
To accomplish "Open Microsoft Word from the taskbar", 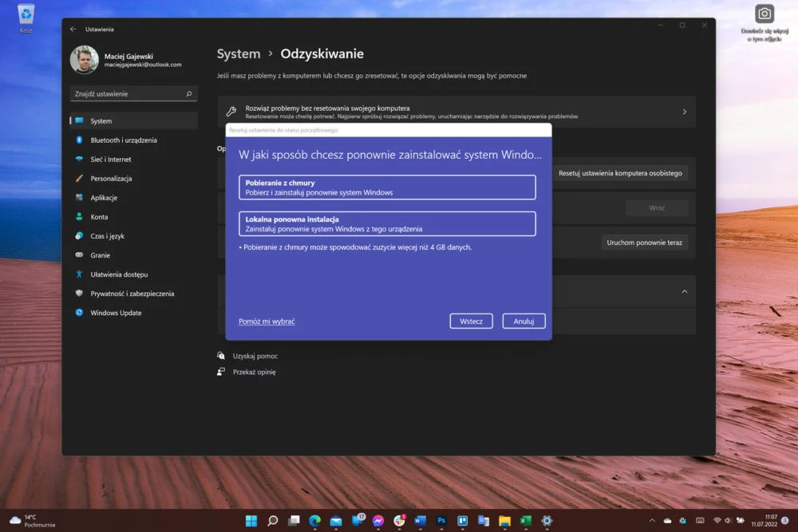I will click(421, 520).
